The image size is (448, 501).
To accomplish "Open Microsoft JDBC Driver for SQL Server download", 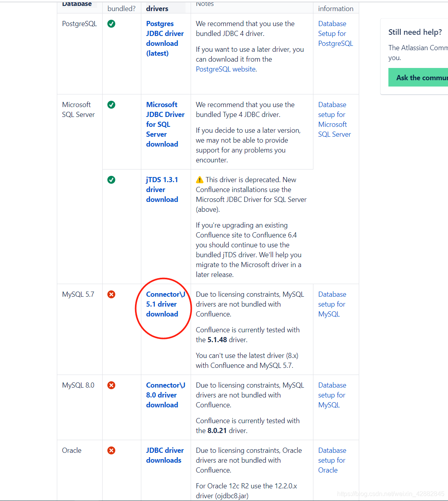I will (x=165, y=124).
